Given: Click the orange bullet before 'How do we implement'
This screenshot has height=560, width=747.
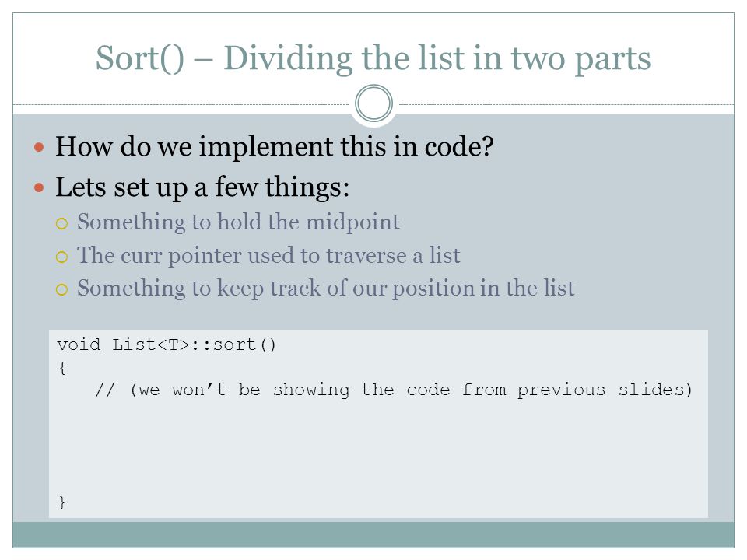Looking at the screenshot, I should [x=39, y=147].
